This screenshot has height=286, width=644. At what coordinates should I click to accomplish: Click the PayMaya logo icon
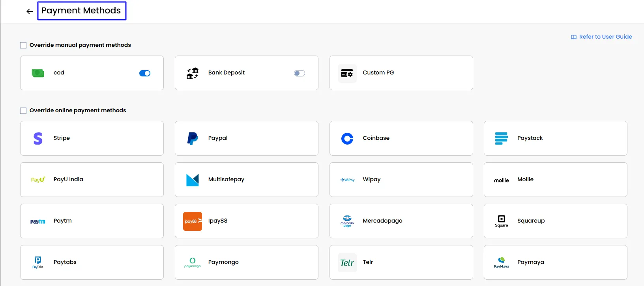502,263
